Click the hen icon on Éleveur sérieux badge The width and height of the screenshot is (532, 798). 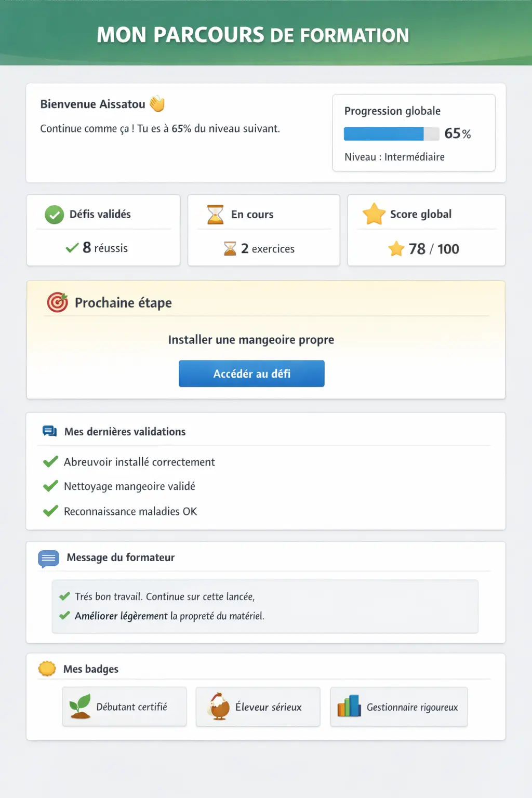[x=219, y=707]
